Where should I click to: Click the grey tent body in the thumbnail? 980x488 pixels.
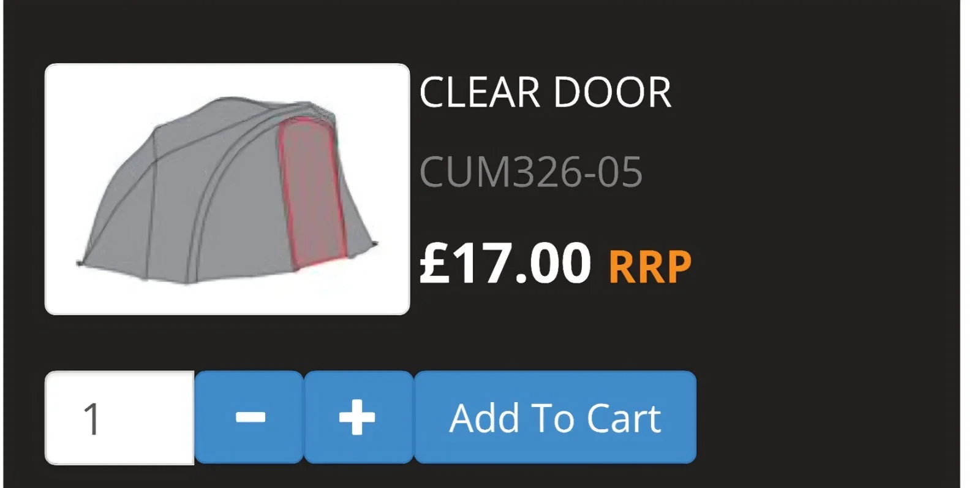pos(202,202)
